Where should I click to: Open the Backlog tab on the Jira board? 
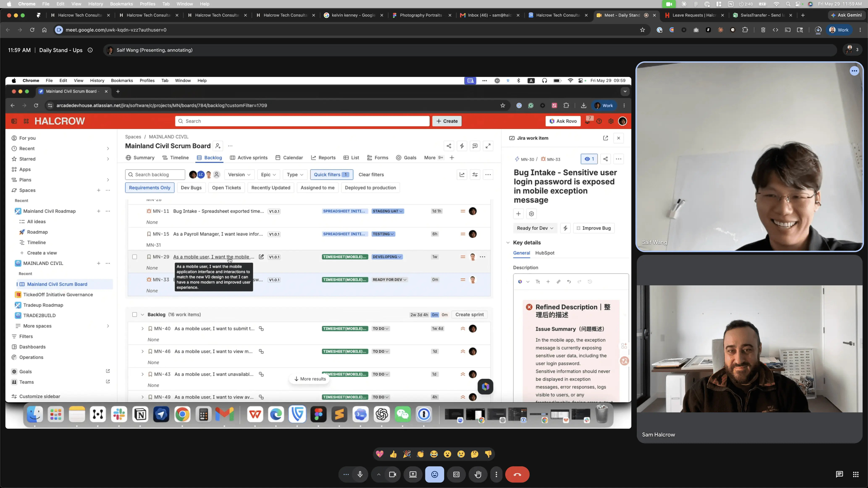(209, 158)
